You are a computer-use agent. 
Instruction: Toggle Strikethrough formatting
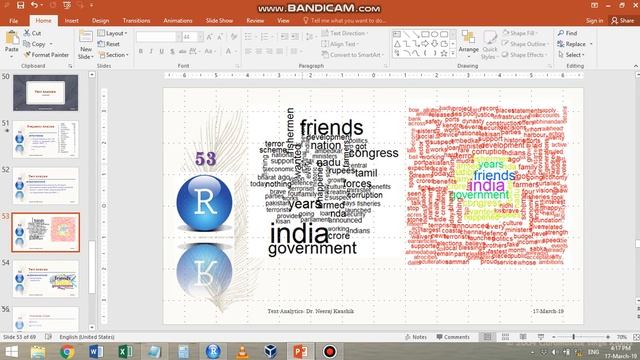pyautogui.click(x=182, y=51)
